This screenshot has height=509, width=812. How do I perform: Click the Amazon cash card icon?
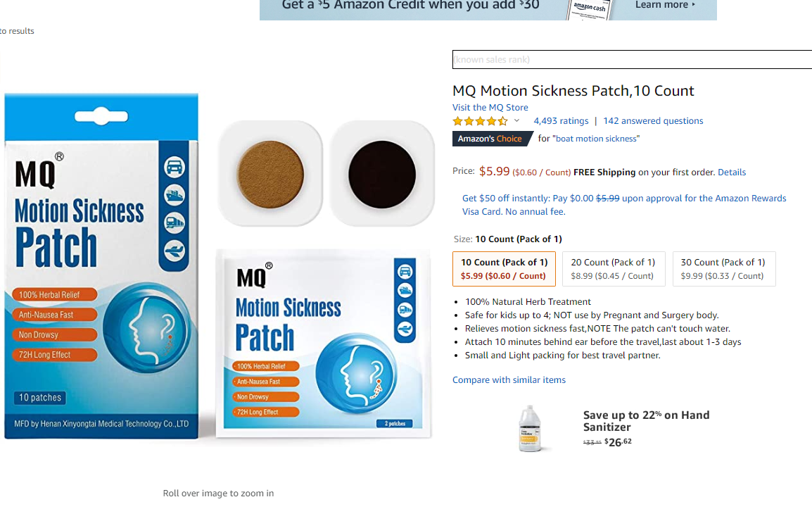tap(589, 9)
